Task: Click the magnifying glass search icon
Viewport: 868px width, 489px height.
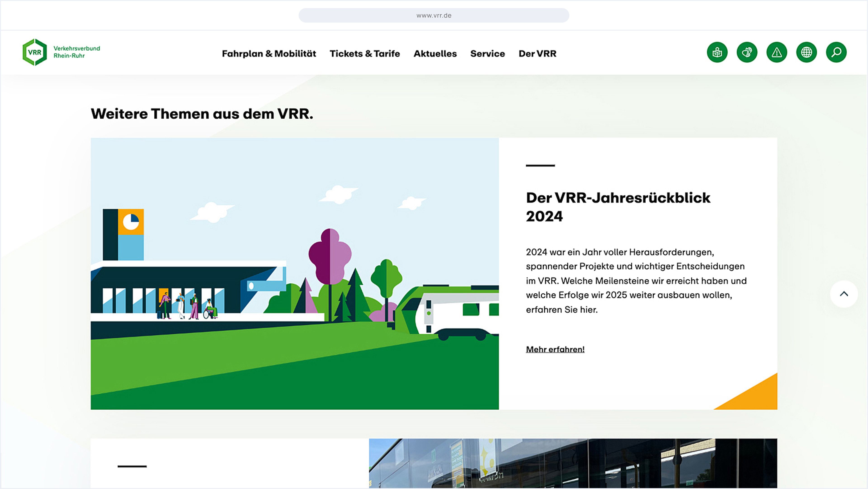Action: (836, 52)
